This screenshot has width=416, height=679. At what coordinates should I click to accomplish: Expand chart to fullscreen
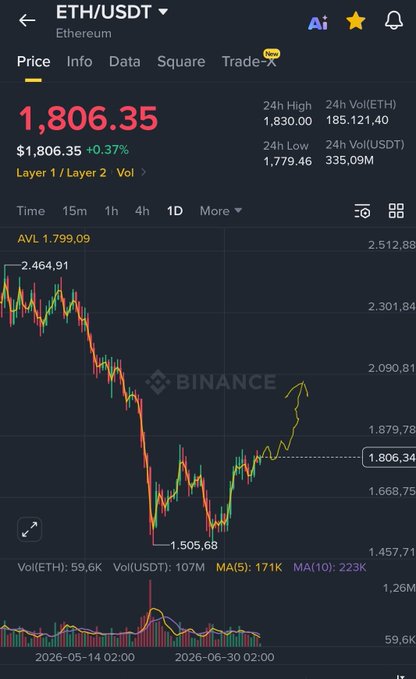[x=29, y=529]
